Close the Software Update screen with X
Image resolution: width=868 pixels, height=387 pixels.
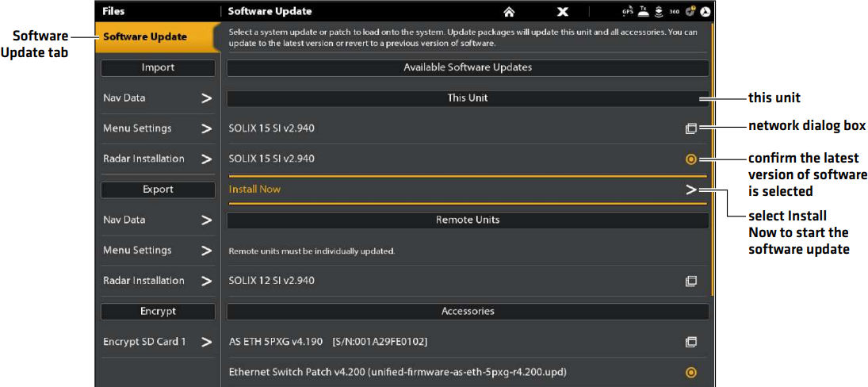(x=563, y=12)
